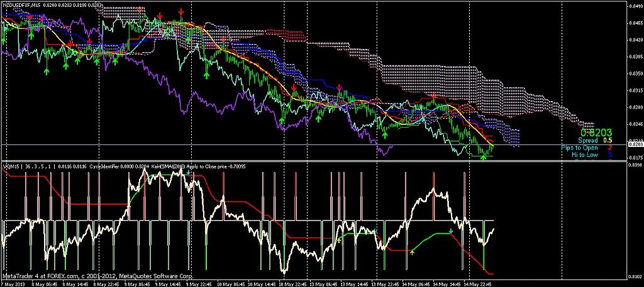The width and height of the screenshot is (644, 287).
Task: Click the VQM15 indicator label
Action: [x=10, y=167]
